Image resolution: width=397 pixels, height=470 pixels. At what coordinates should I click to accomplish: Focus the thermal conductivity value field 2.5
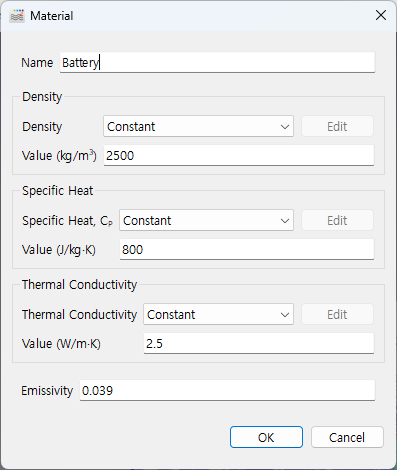click(x=259, y=343)
